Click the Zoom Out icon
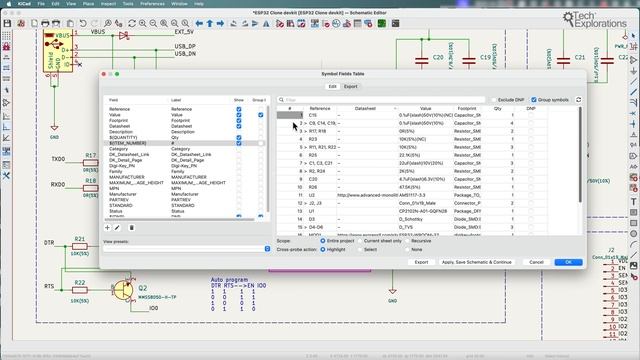Screen dimensions: 640x360 tap(153, 24)
